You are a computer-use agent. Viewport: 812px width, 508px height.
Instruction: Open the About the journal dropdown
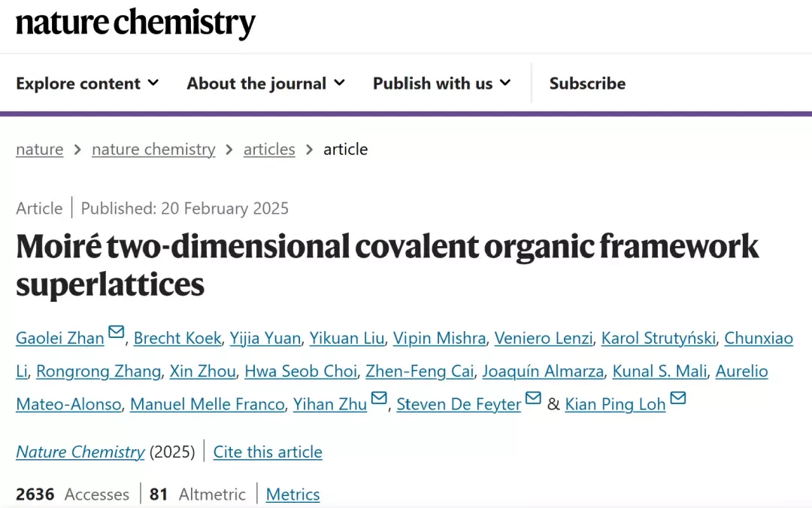265,84
